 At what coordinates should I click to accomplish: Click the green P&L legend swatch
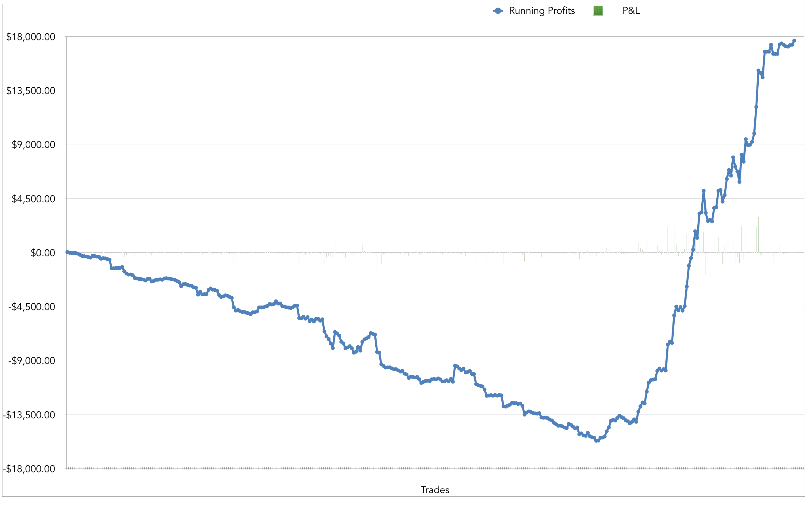pos(598,11)
